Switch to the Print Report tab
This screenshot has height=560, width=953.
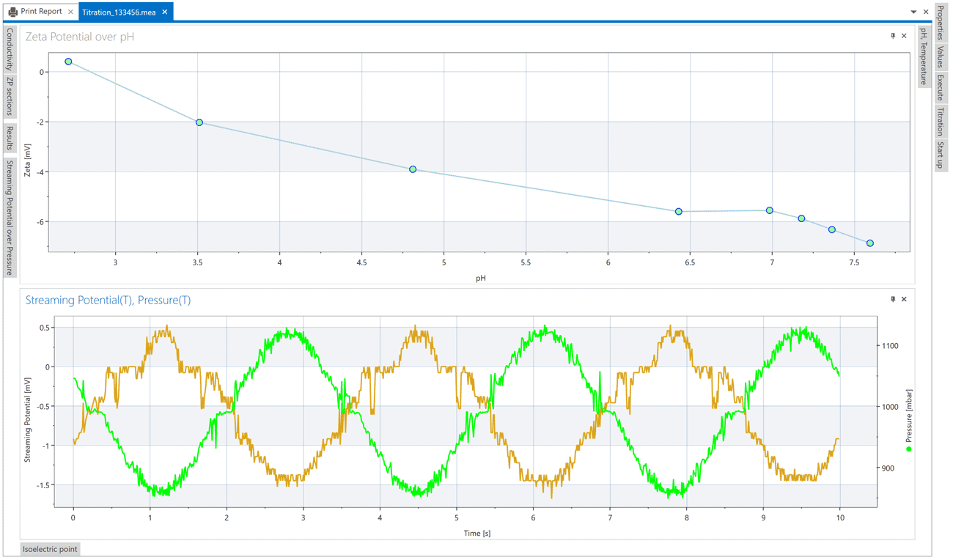[40, 12]
